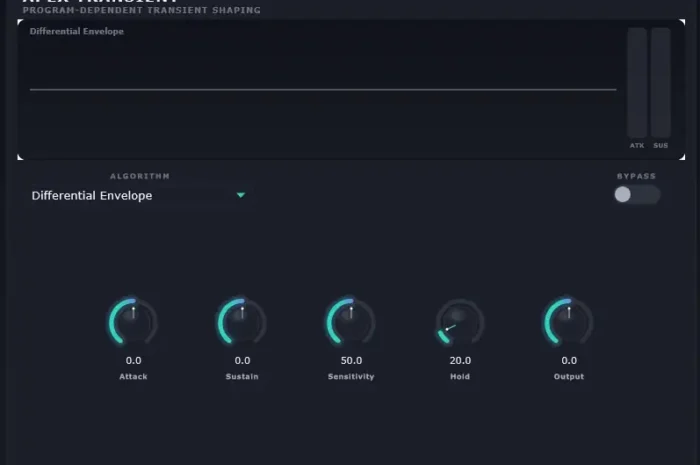Click the Hold value 20.0
The width and height of the screenshot is (700, 465).
coord(460,360)
